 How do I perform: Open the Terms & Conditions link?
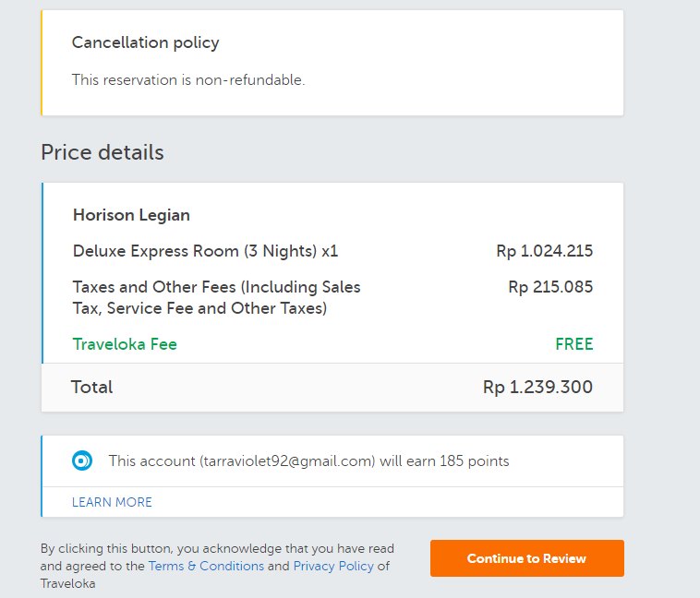[206, 566]
